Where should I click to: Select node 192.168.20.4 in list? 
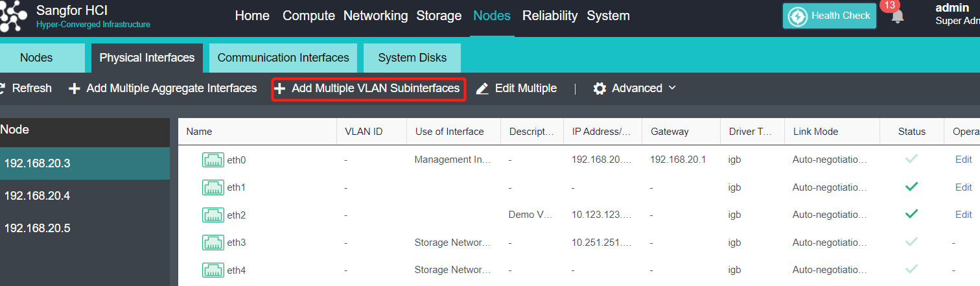click(x=37, y=195)
